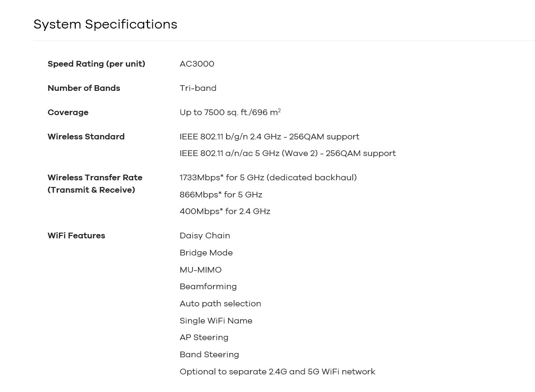
Task: Select the Wireless Transfer Rate label
Action: pos(95,184)
